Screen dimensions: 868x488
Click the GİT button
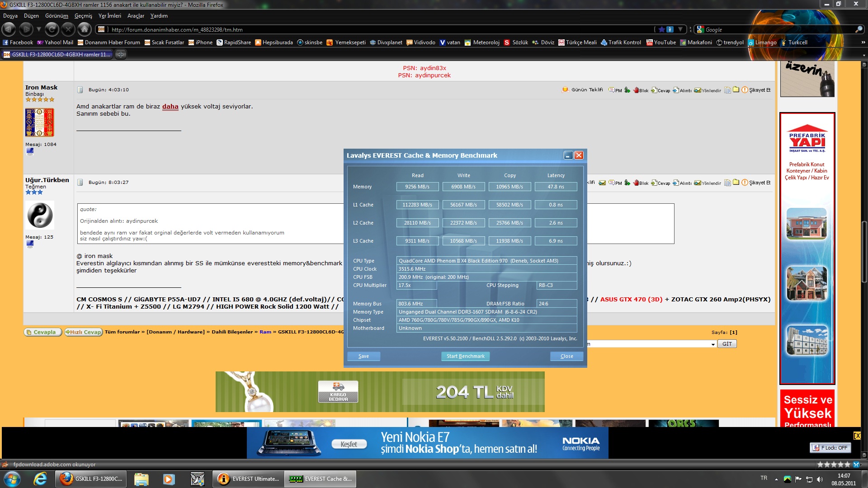(727, 344)
